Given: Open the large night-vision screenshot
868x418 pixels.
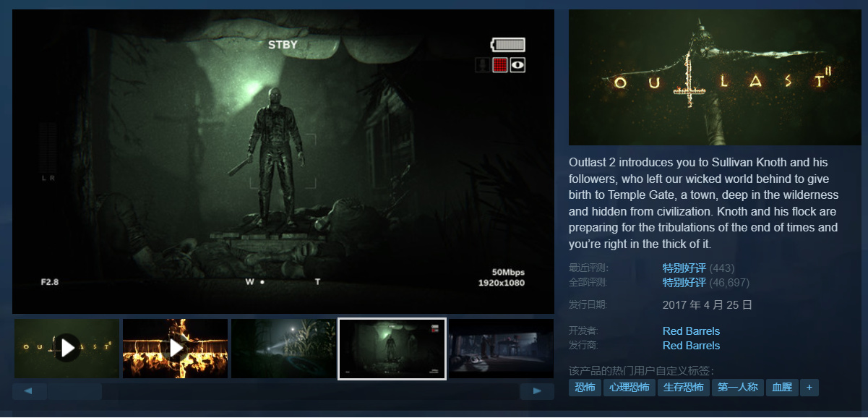Looking at the screenshot, I should pyautogui.click(x=283, y=161).
